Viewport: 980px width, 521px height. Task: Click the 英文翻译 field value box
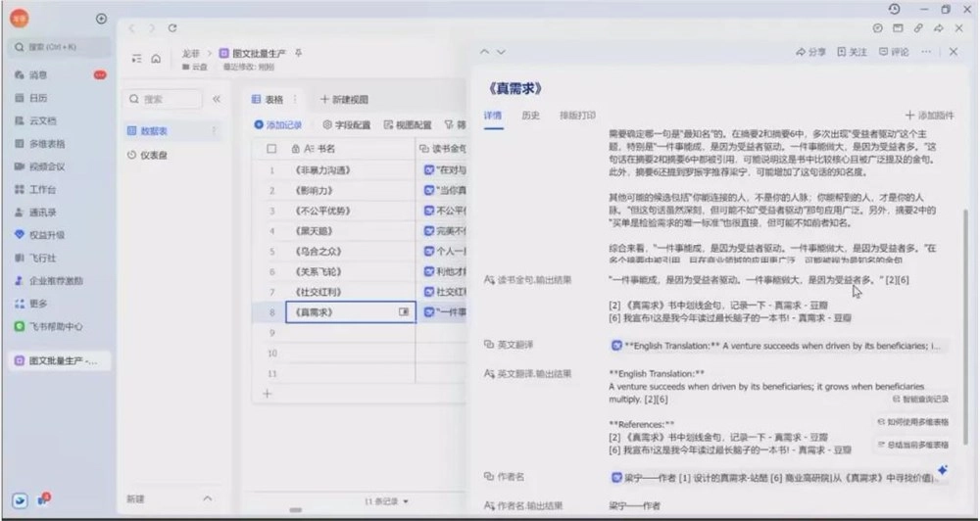[779, 346]
